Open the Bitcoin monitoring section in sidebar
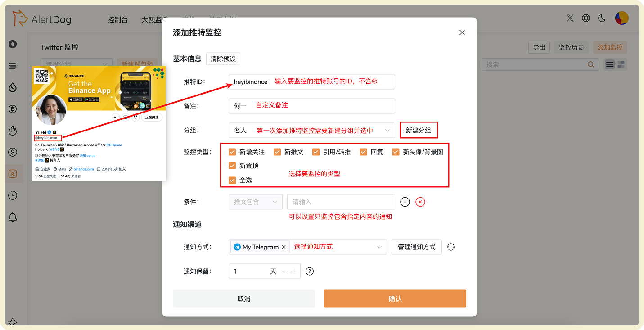This screenshot has height=330, width=644. (x=13, y=109)
